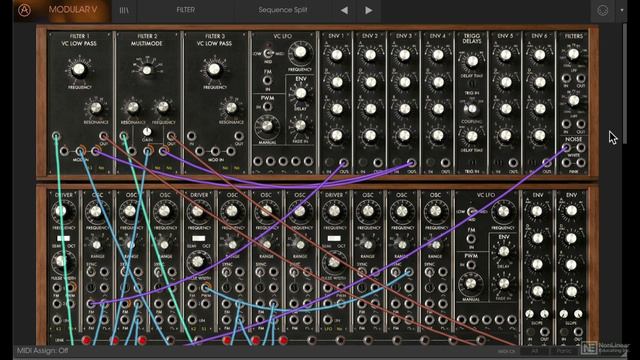Click Filter 3 audio OUT jack

239,136
